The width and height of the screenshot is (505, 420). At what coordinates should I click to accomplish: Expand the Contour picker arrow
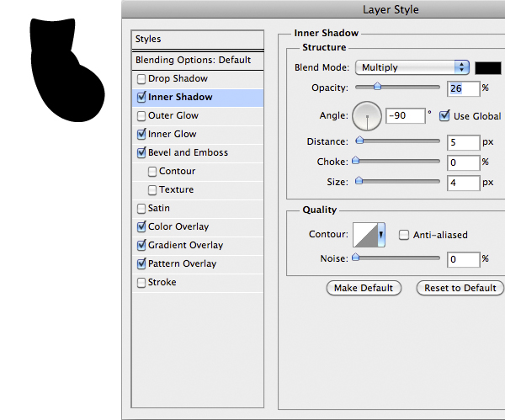(381, 235)
